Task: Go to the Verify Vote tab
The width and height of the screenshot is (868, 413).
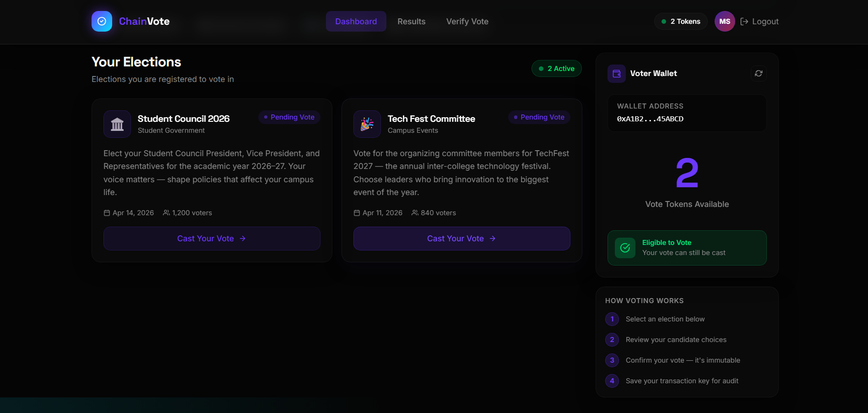Action: click(x=467, y=22)
